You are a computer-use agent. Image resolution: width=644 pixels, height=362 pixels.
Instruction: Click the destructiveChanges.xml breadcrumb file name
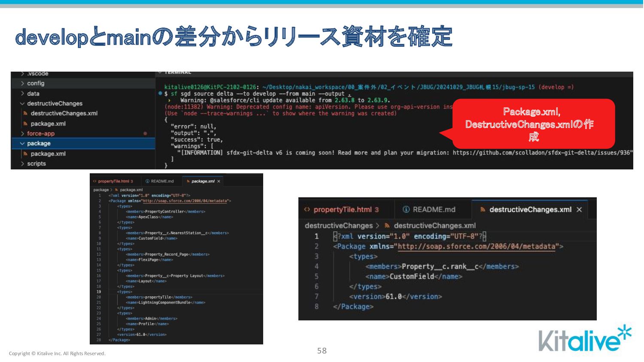click(x=435, y=226)
